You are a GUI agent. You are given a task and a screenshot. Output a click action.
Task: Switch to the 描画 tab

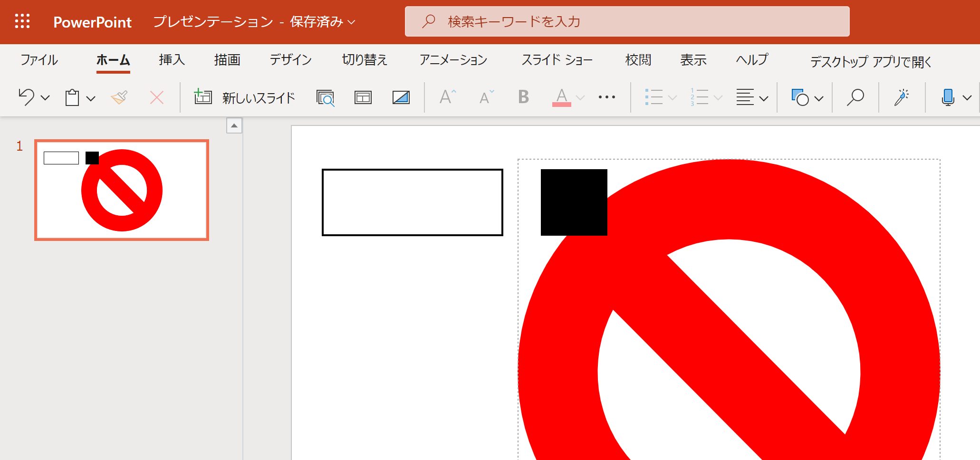[227, 60]
